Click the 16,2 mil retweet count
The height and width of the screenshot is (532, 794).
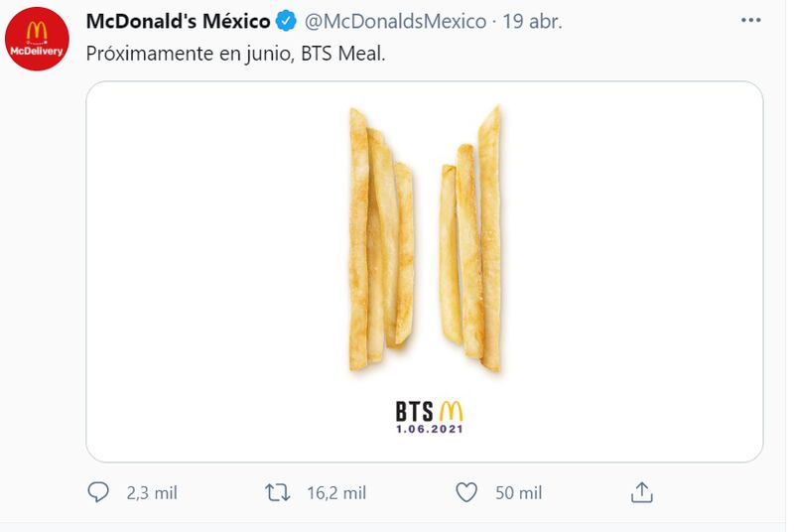tap(336, 493)
